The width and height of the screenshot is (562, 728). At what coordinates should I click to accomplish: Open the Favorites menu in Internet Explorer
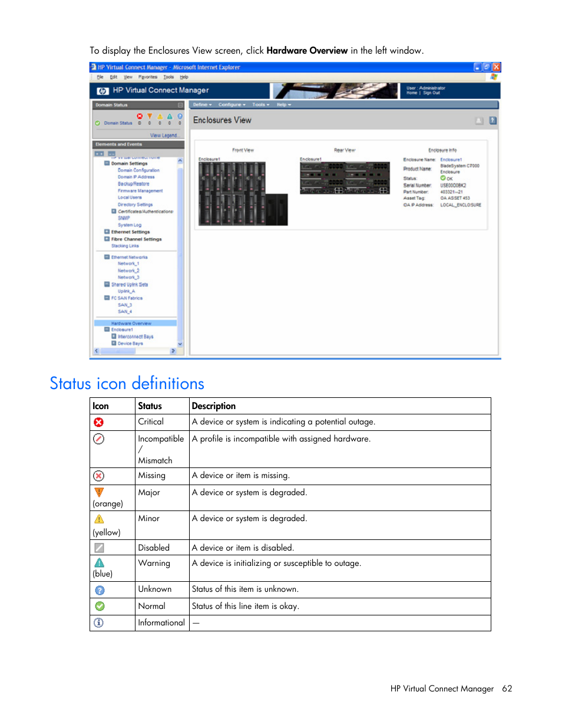148,77
